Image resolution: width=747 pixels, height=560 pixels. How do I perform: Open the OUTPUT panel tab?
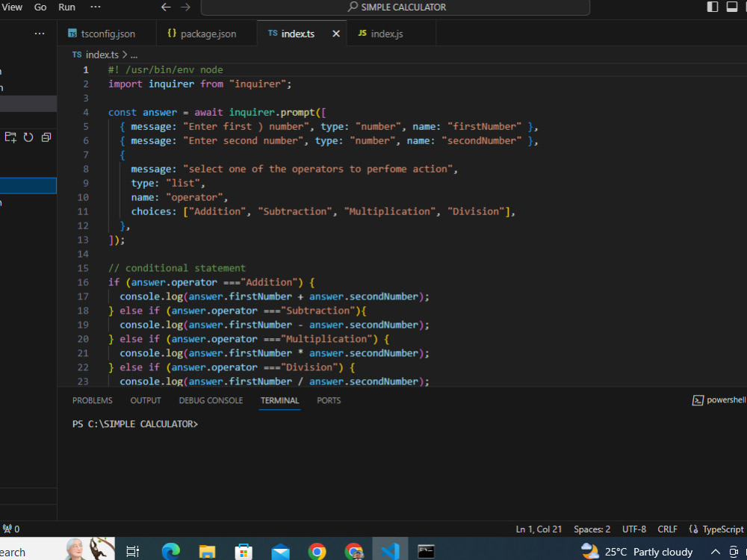[146, 400]
